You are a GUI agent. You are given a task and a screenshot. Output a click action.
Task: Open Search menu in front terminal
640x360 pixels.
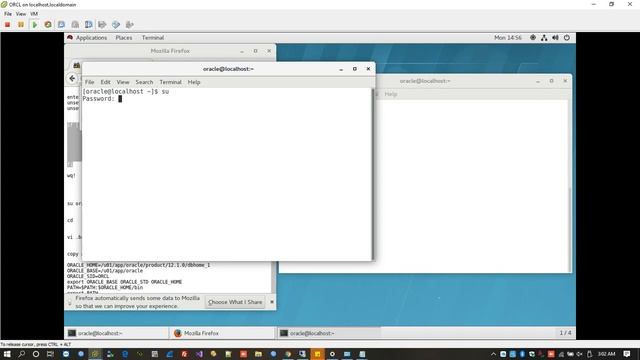tap(144, 82)
